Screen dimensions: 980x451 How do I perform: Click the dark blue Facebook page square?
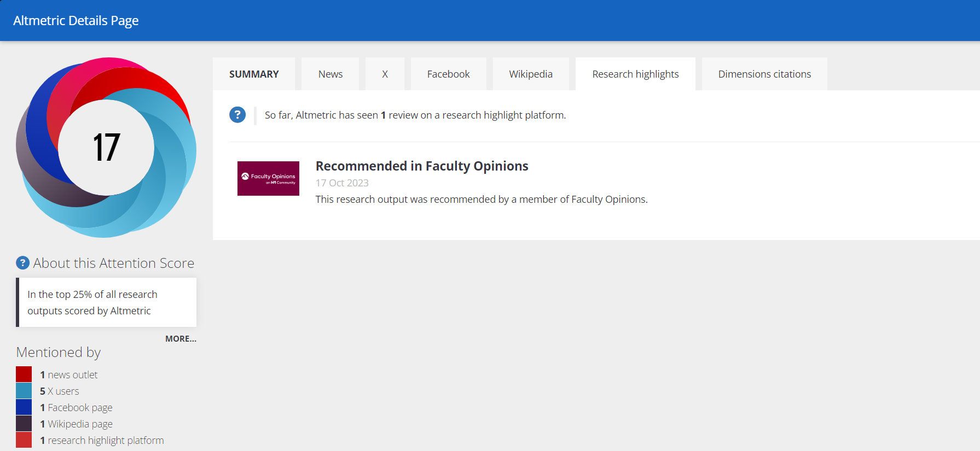click(x=24, y=407)
